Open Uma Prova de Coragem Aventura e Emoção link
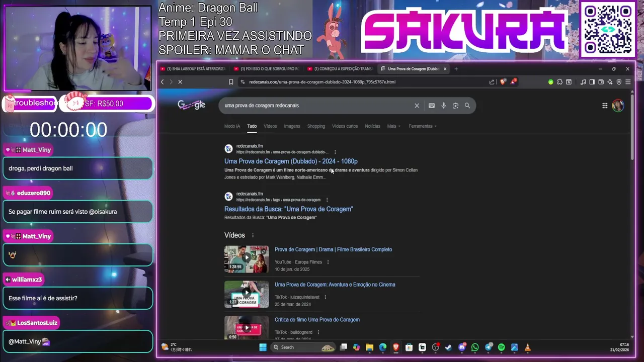644x362 pixels. (335, 285)
